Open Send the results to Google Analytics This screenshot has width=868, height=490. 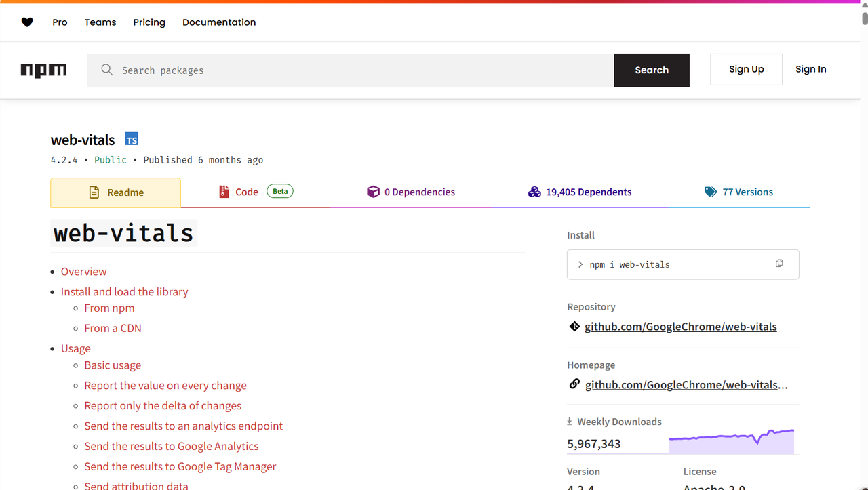[x=172, y=446]
